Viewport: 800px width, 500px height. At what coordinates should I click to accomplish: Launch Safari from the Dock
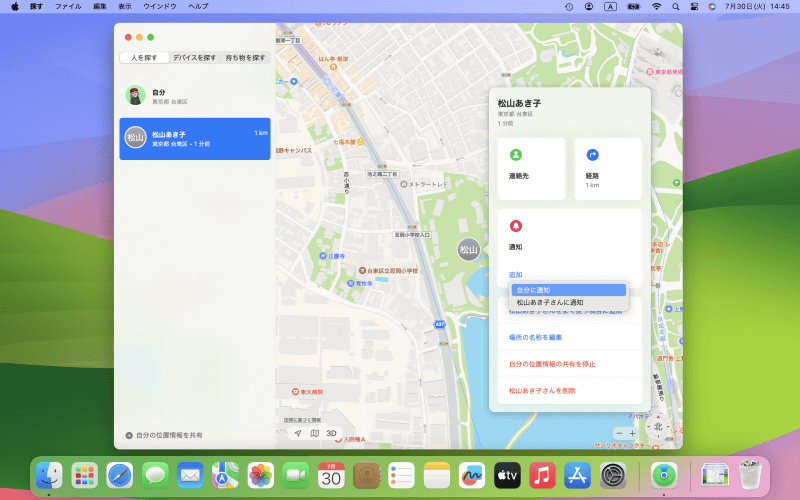tap(119, 476)
